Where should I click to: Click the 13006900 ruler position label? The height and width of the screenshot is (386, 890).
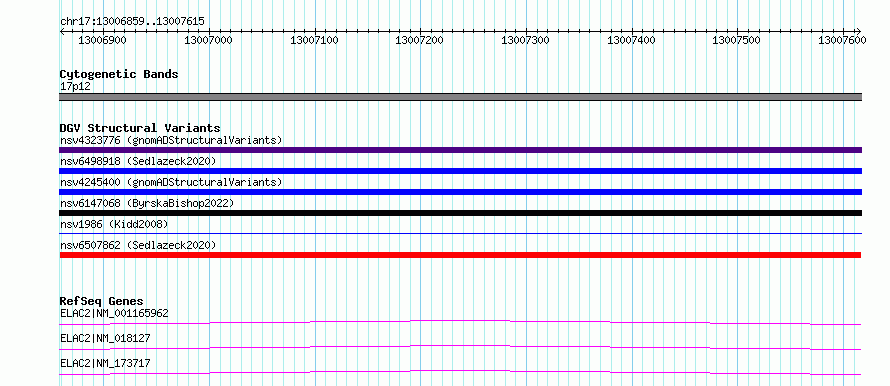(x=102, y=40)
